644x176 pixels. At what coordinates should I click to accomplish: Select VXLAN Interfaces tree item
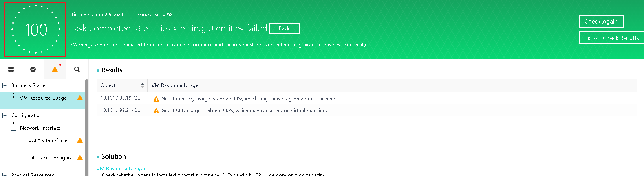point(48,141)
